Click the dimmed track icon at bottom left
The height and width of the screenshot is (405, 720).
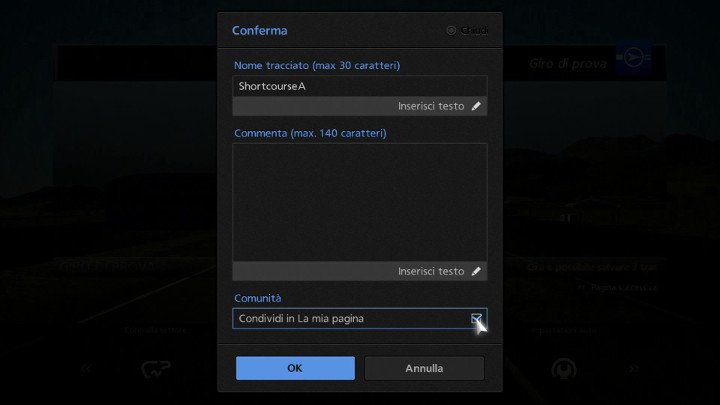pyautogui.click(x=155, y=369)
